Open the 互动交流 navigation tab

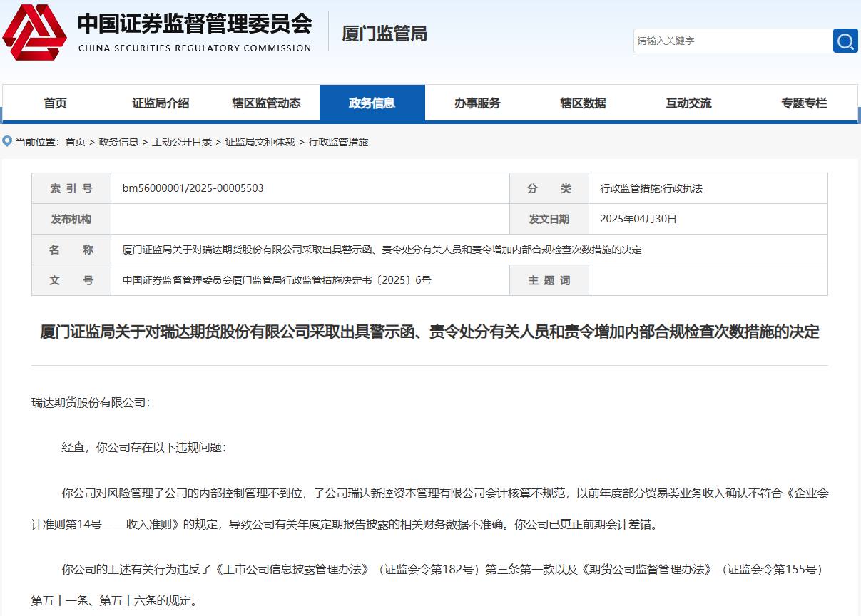click(688, 103)
